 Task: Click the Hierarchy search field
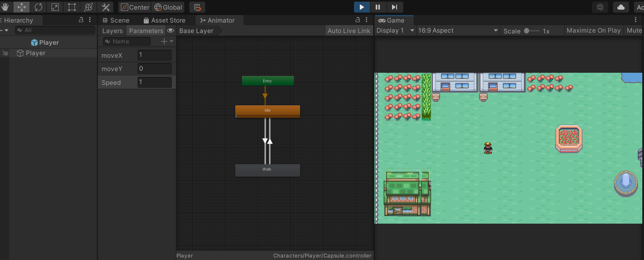(55, 30)
